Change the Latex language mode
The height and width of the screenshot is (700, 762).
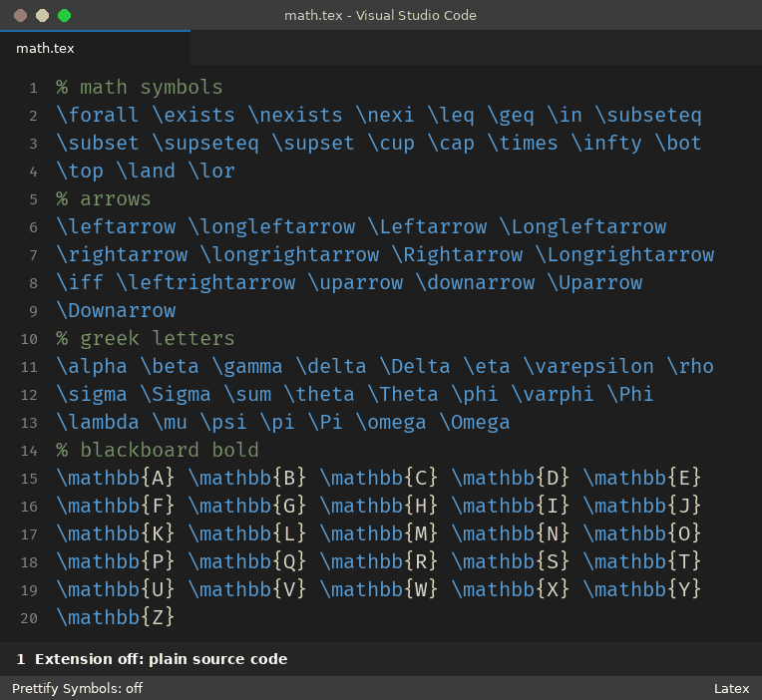[731, 688]
